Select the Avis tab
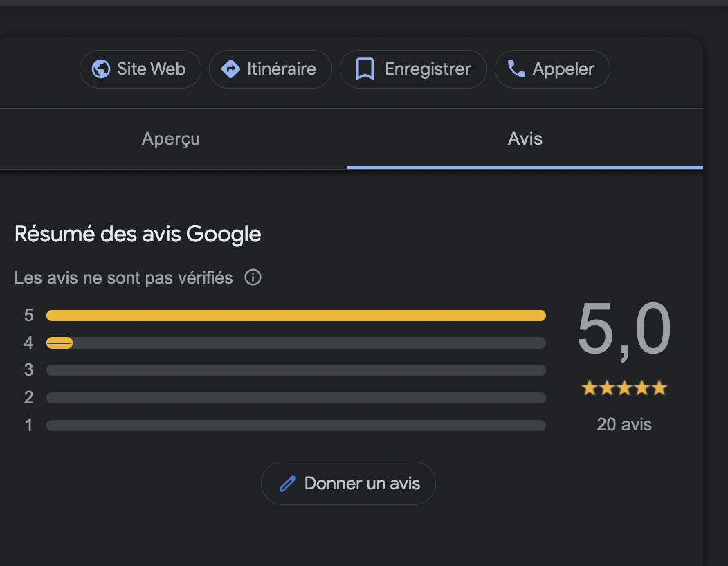Screen dimensions: 728x566 (525, 138)
